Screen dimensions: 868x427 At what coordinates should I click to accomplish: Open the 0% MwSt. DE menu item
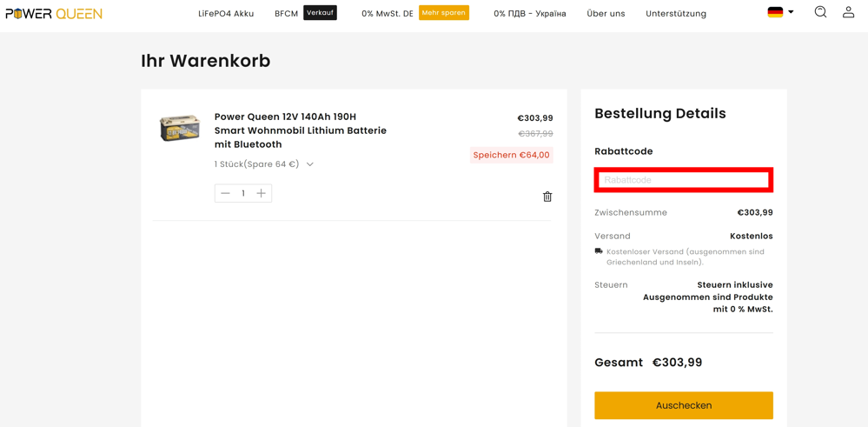click(x=388, y=14)
